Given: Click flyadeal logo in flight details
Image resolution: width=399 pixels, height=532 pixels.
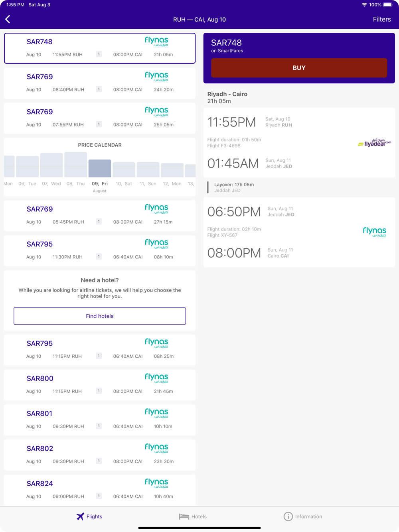Looking at the screenshot, I should point(374,143).
